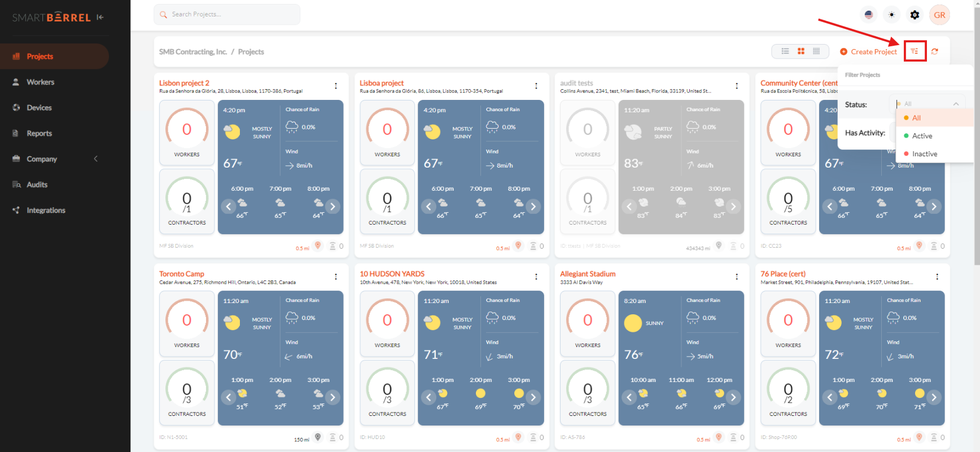Open the settings gear icon

tap(915, 15)
